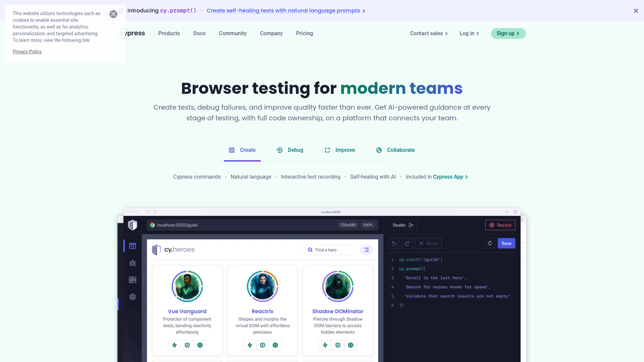Screen dimensions: 644x362
Task: Open the debug bug icon in sidebar
Action: point(132,263)
